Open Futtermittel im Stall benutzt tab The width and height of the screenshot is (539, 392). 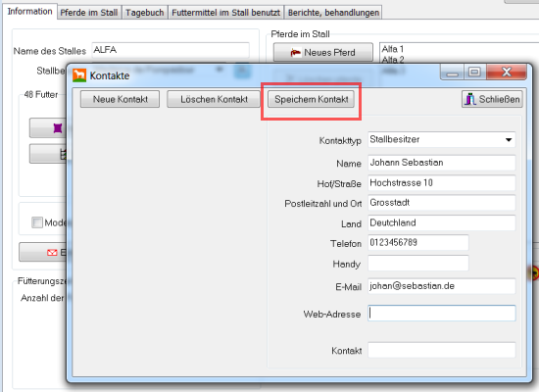(x=225, y=13)
